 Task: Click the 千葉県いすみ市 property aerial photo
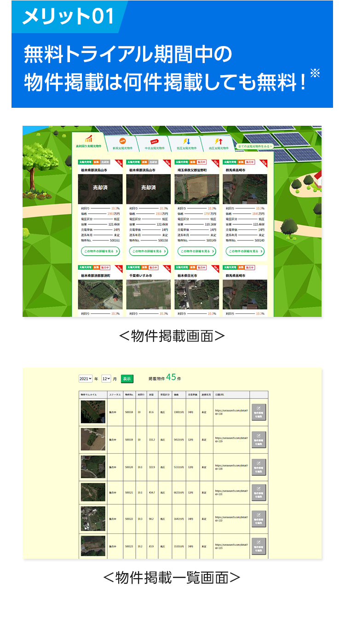tap(149, 294)
